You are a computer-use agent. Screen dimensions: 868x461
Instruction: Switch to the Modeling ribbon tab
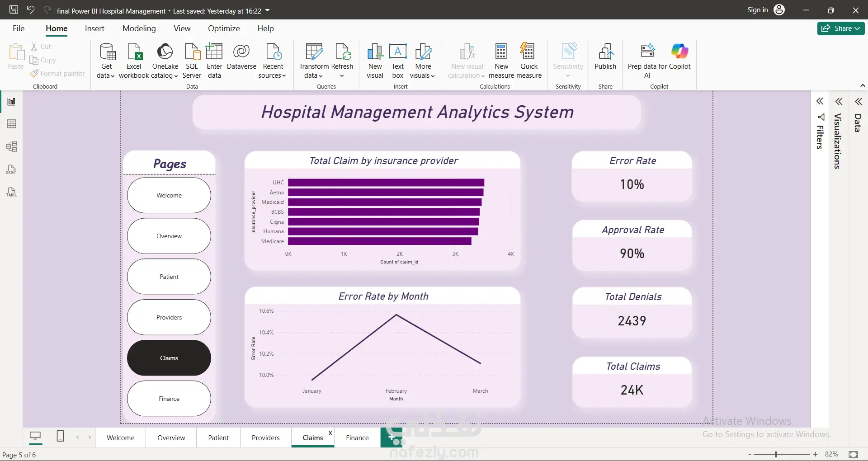(x=139, y=28)
